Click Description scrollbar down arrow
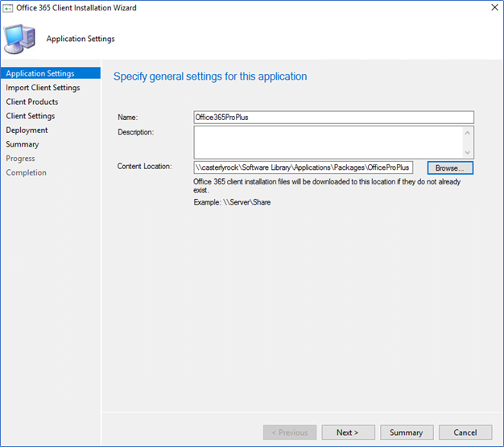This screenshot has width=504, height=447. click(x=468, y=152)
